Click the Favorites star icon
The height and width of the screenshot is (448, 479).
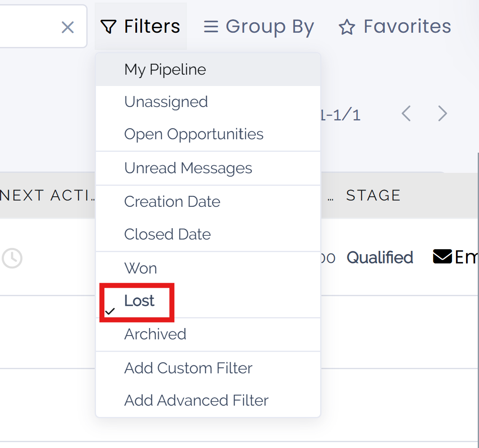click(347, 26)
